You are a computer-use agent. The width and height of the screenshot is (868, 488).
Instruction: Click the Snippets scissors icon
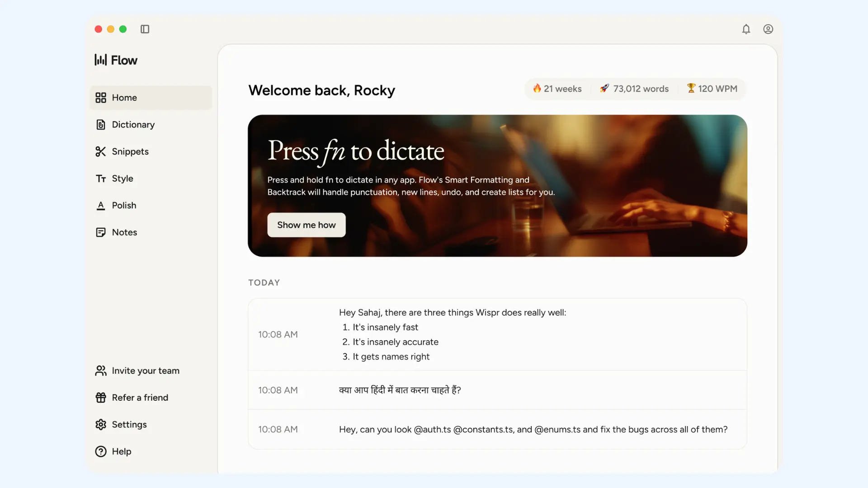click(x=101, y=151)
